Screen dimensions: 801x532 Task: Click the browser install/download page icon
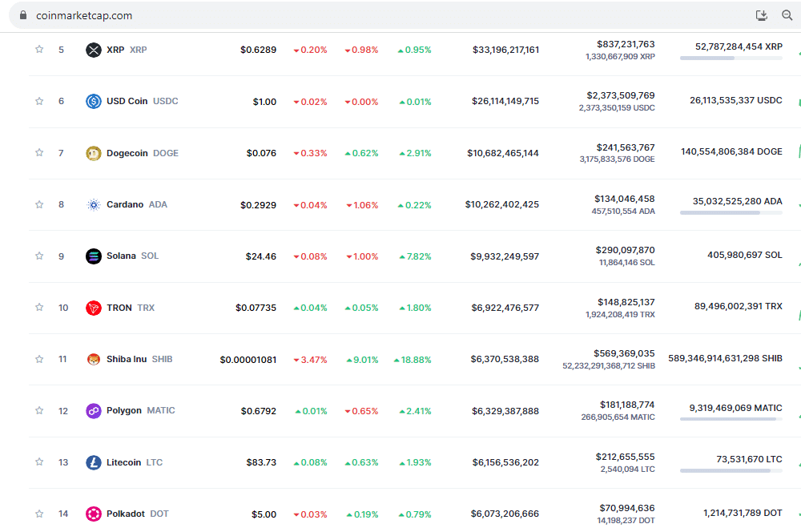pyautogui.click(x=762, y=15)
